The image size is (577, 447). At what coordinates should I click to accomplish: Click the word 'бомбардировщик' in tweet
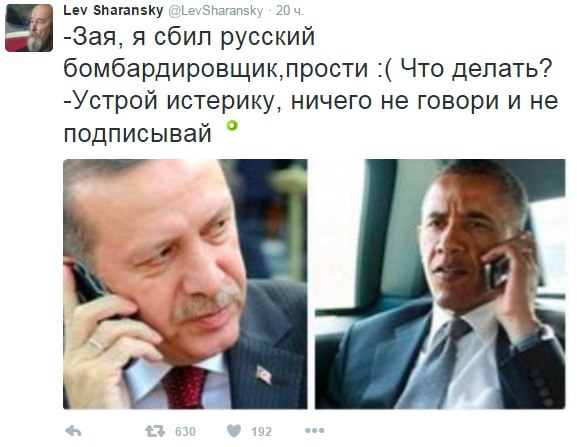[174, 69]
